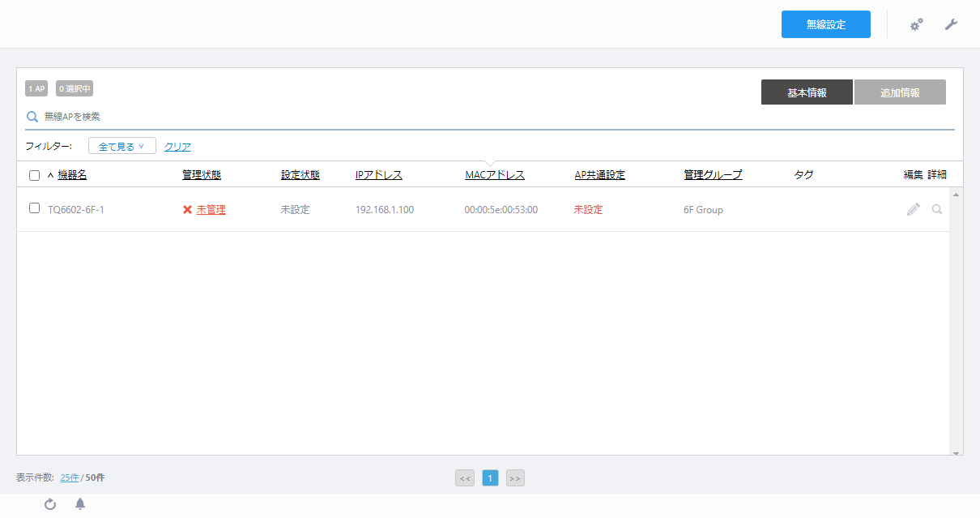980x518 pixels.
Task: Click the TQ6602-6F-1 device name
Action: [x=76, y=210]
